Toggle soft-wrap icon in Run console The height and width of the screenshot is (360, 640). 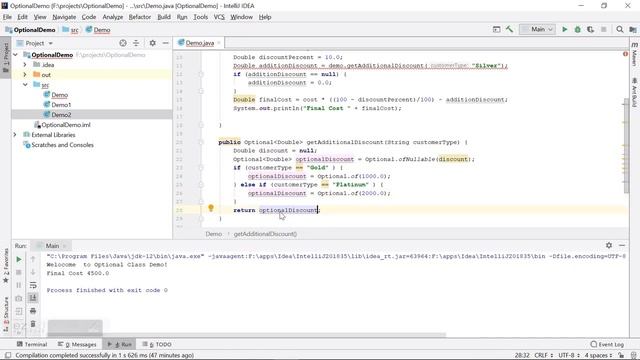tap(33, 285)
